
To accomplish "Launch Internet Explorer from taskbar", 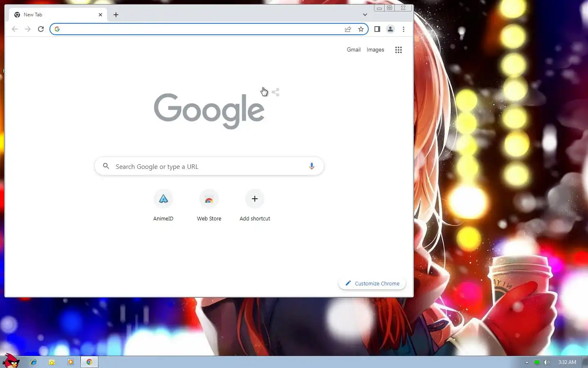I will pyautogui.click(x=33, y=362).
